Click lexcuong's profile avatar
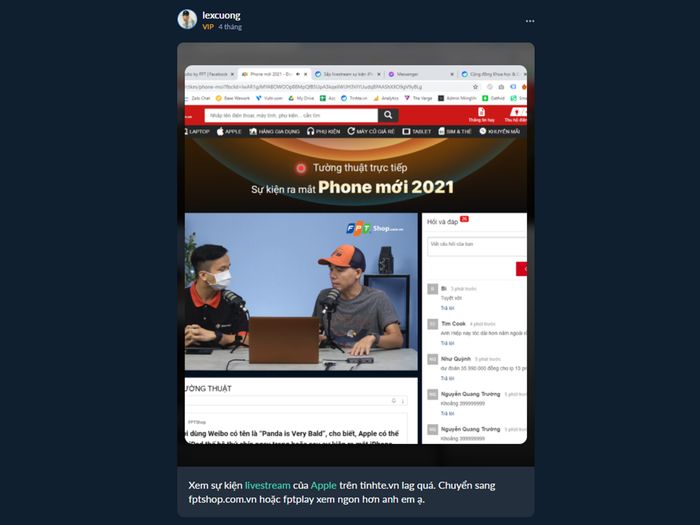The height and width of the screenshot is (525, 700). point(187,20)
